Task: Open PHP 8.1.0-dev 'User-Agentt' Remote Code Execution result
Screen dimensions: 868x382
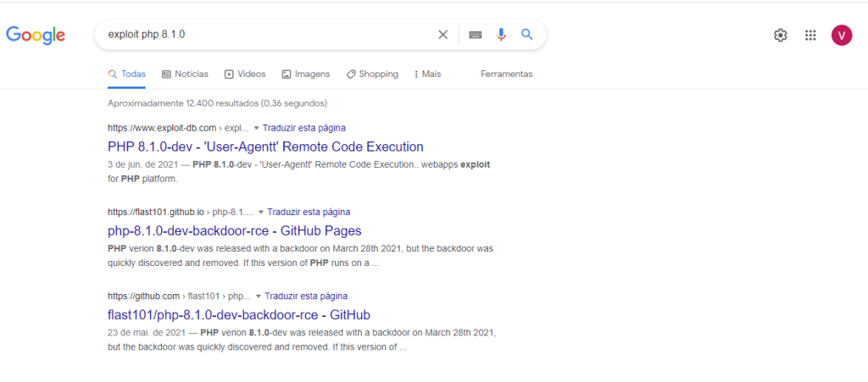Action: coord(265,147)
